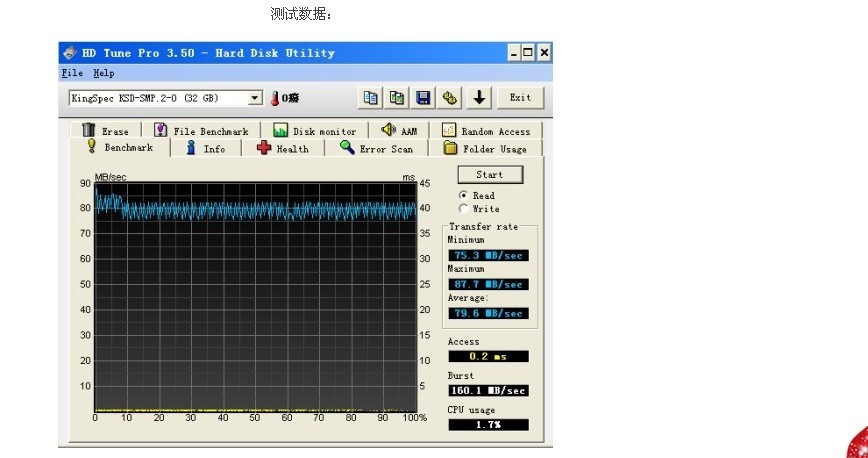Open the Erase tab
Viewport: 868px width, 458px height.
(x=105, y=131)
